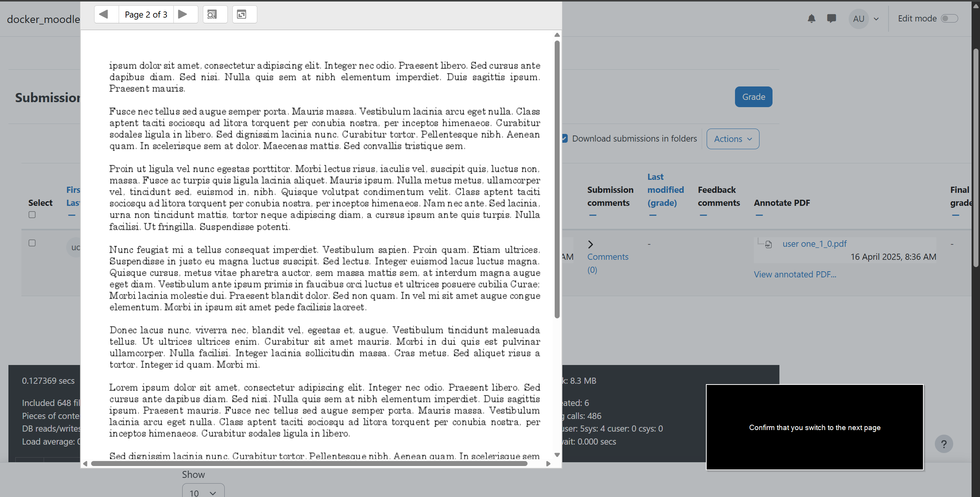Click the Annotate PDF column header
The image size is (980, 497).
[782, 203]
